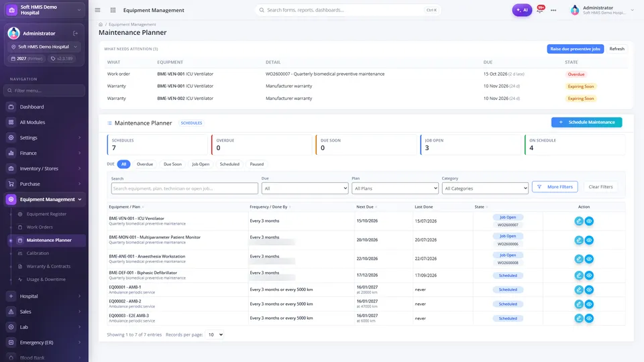This screenshot has width=644, height=362.
Task: Collapse the Equipment Management sidebar menu
Action: [44, 200]
